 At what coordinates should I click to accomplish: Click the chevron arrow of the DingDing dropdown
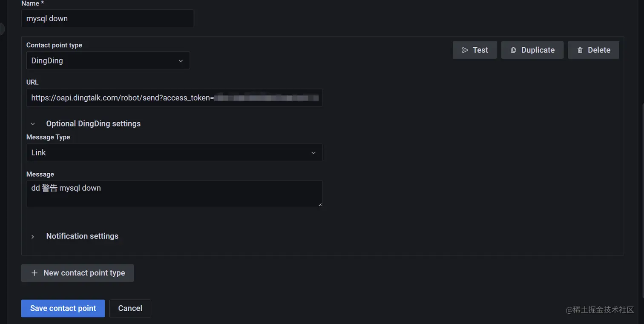click(x=181, y=61)
